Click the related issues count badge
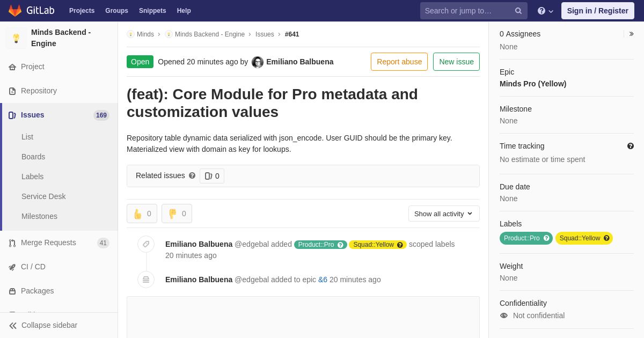Screen dimensions: 644x338 click(x=212, y=176)
